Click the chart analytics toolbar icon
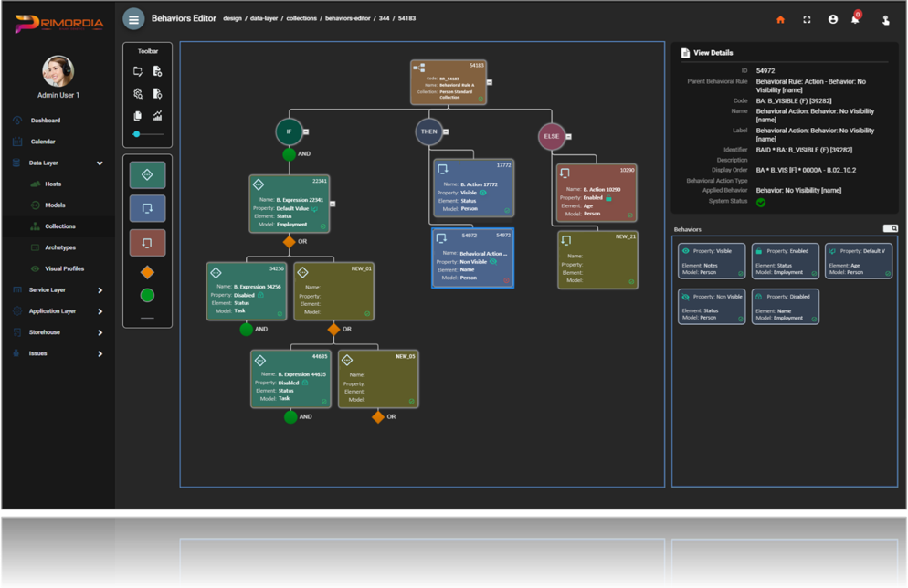This screenshot has height=588, width=908. tap(157, 116)
